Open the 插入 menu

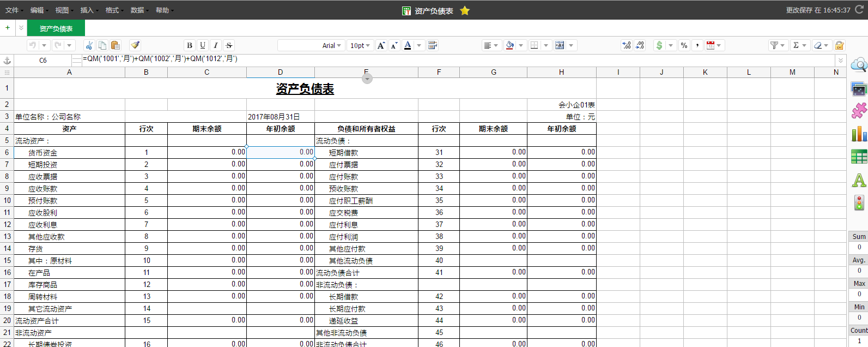point(88,10)
